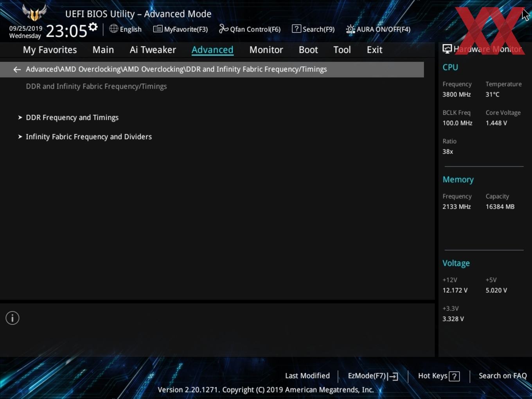The width and height of the screenshot is (532, 399).
Task: Open Search(F9) tool
Action: tap(313, 29)
